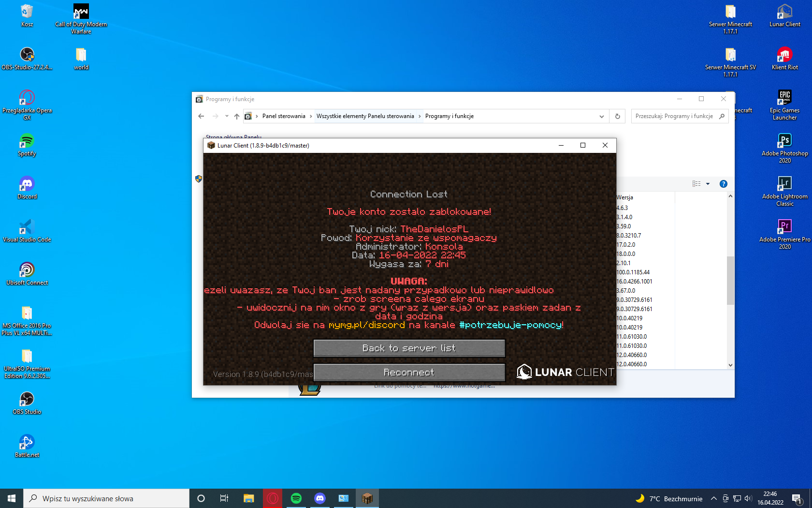Switch to Discord on the taskbar
812x508 pixels.
[320, 498]
